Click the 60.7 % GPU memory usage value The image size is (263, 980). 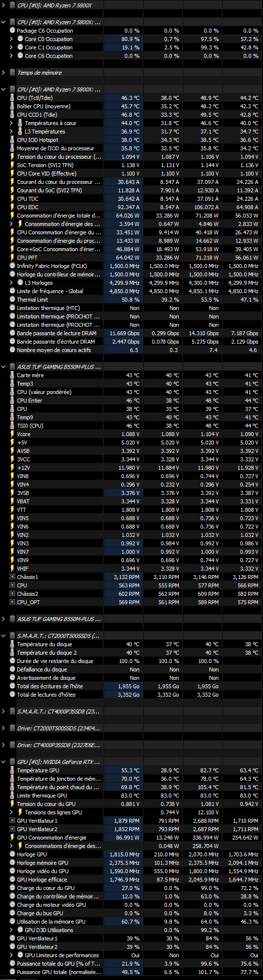tap(131, 922)
